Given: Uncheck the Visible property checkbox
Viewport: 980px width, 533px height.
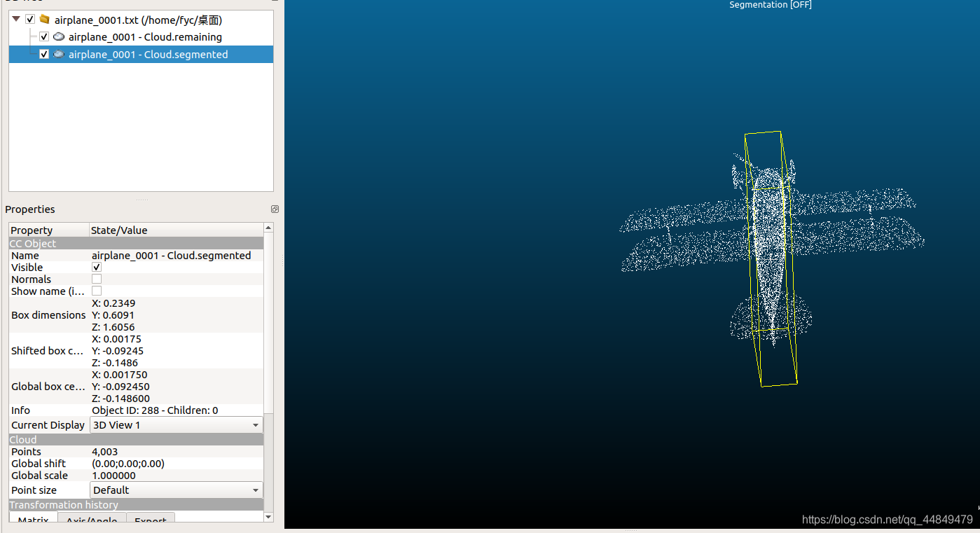Looking at the screenshot, I should tap(97, 268).
